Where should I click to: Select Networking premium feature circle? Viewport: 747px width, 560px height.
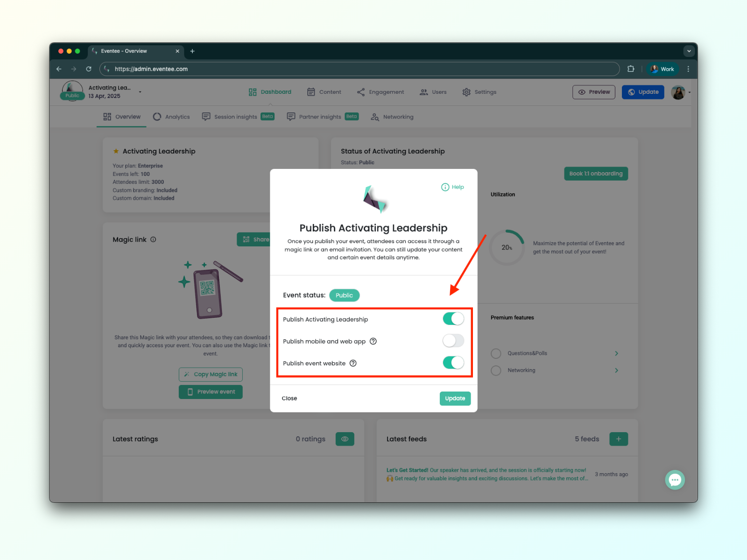[496, 370]
